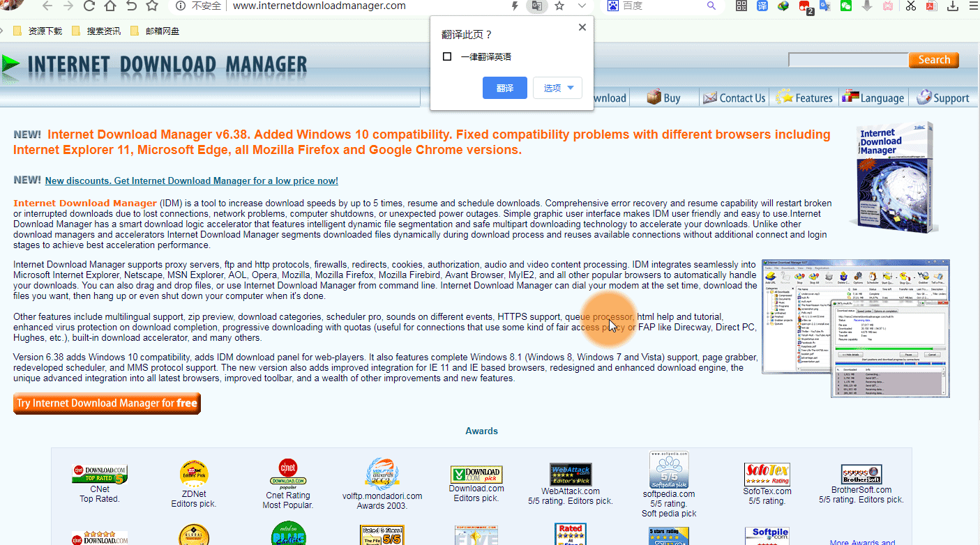Image resolution: width=980 pixels, height=545 pixels.
Task: Click the site info icon in address bar
Action: coord(181,6)
